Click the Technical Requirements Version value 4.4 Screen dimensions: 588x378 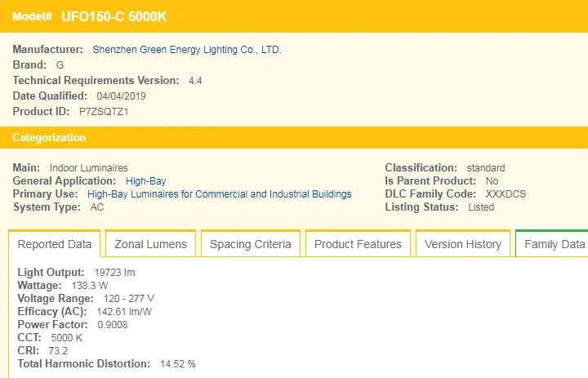195,81
